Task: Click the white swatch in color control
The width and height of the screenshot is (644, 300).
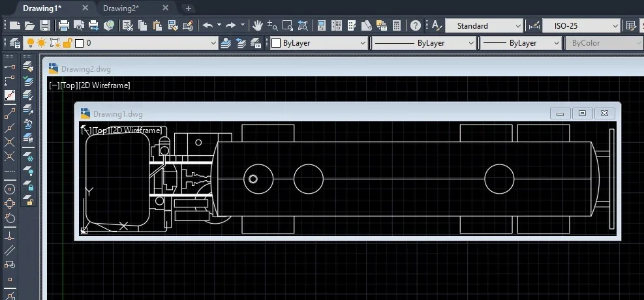Action: [277, 43]
